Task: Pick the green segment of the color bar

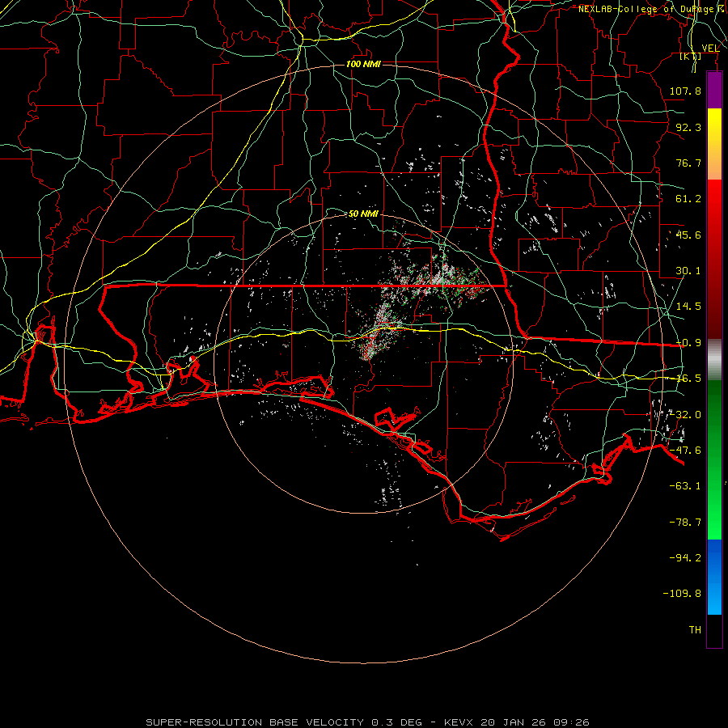Action: 714,459
